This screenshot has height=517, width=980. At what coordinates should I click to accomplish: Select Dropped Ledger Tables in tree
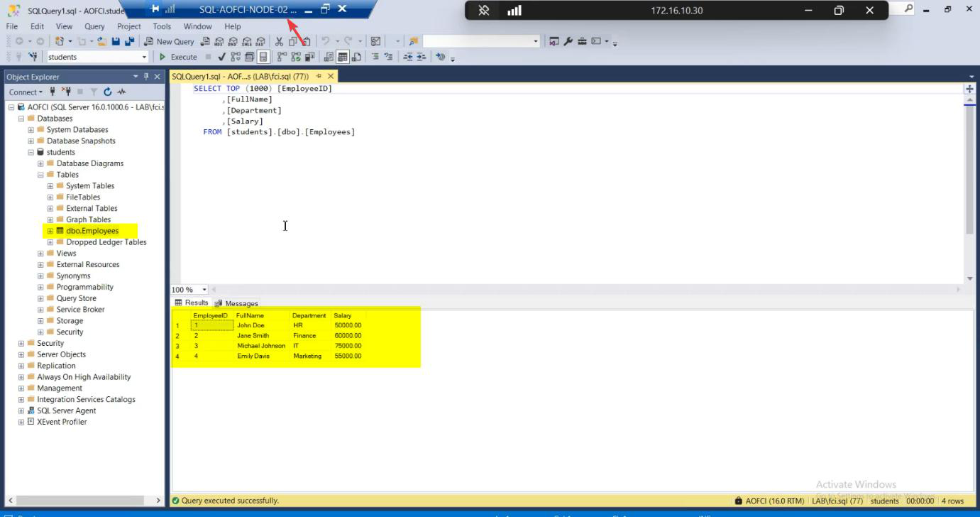(x=106, y=242)
